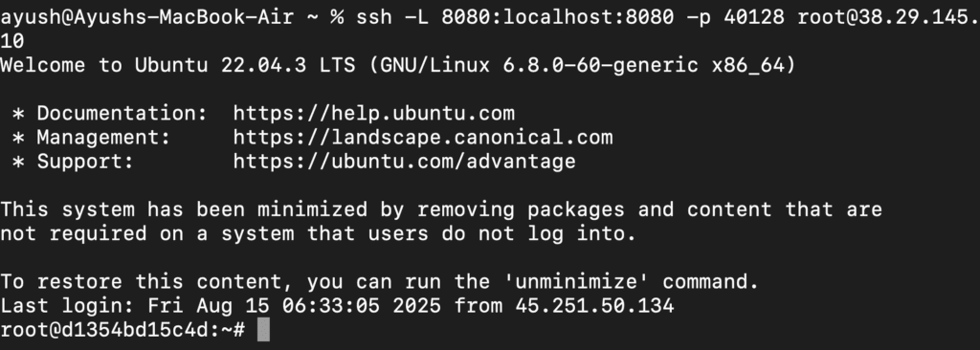This screenshot has height=350, width=980.
Task: Open the ubuntu.com/advantage support URL
Action: [x=405, y=162]
